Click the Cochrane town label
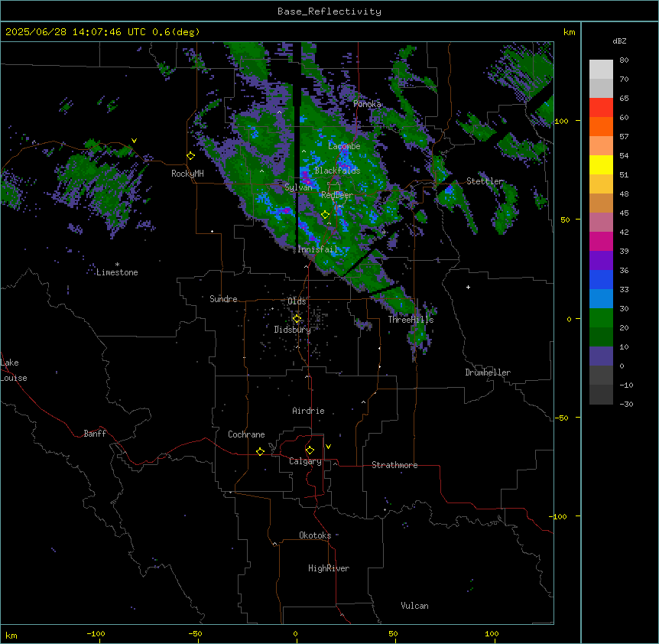Screen dimensions: 659x644 point(246,434)
